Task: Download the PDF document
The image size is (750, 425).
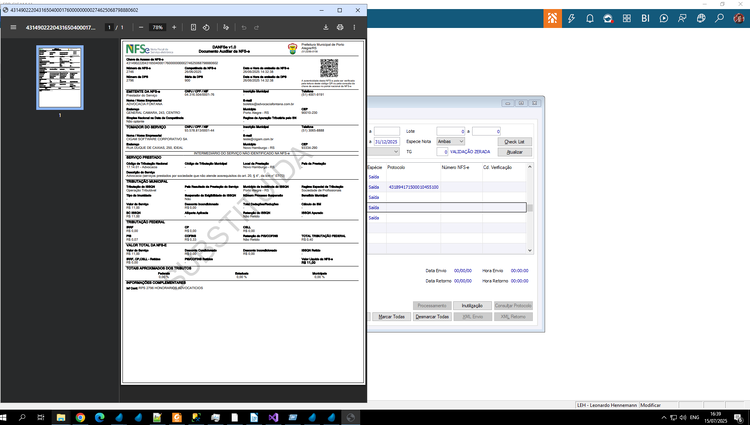Action: click(x=326, y=27)
